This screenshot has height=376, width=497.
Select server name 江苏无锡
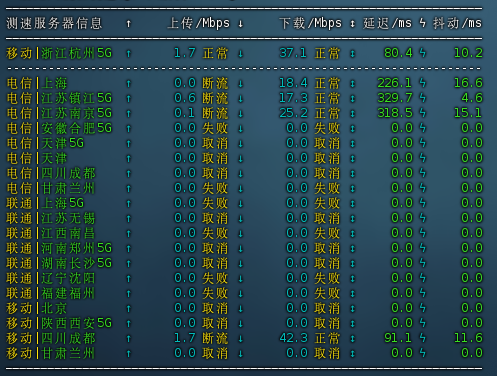click(x=68, y=218)
